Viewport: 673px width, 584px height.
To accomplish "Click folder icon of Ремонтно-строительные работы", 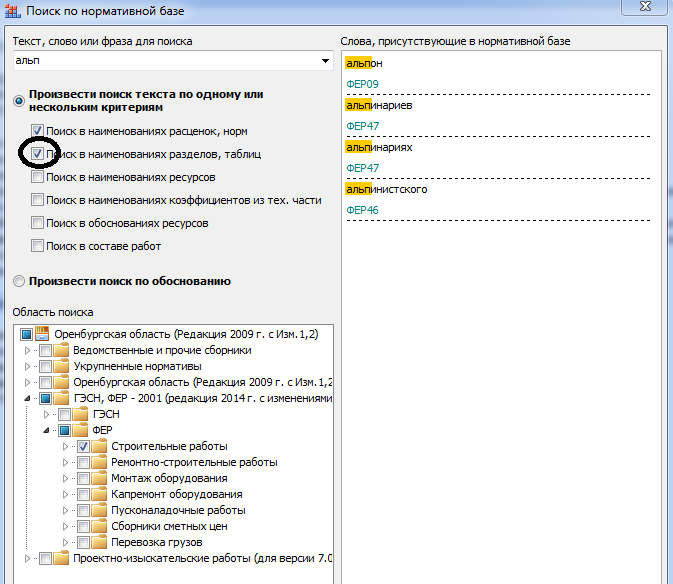I will tap(99, 462).
